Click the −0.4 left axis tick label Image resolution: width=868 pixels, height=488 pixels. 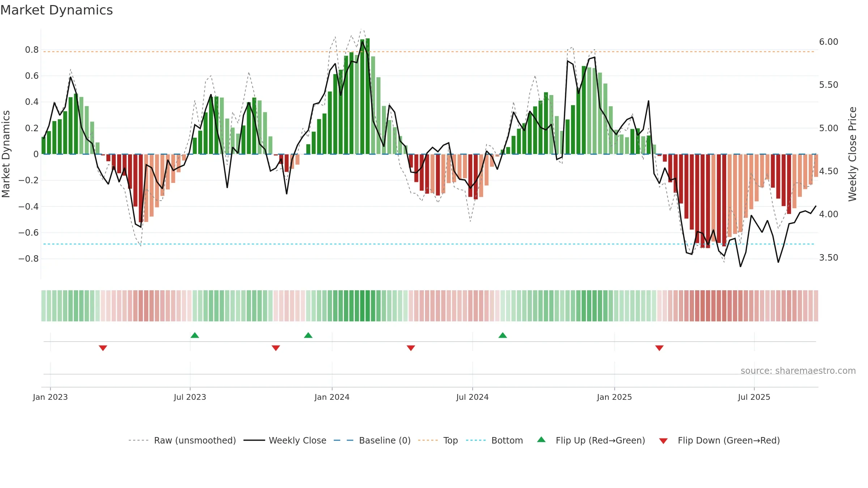(29, 207)
